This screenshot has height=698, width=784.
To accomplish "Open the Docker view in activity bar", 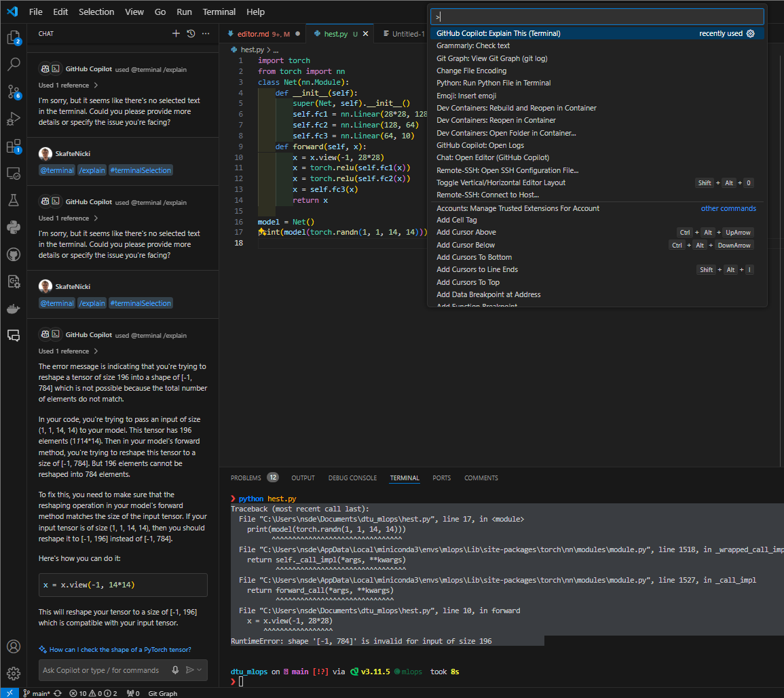I will click(x=14, y=309).
